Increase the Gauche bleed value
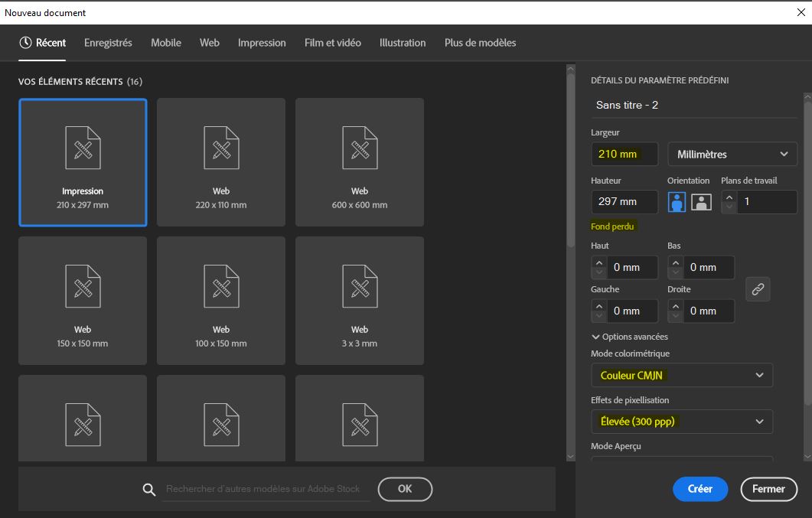812x518 pixels. pos(599,306)
